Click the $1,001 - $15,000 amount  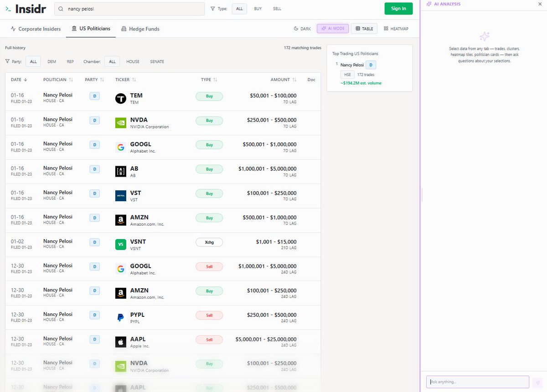pos(276,242)
